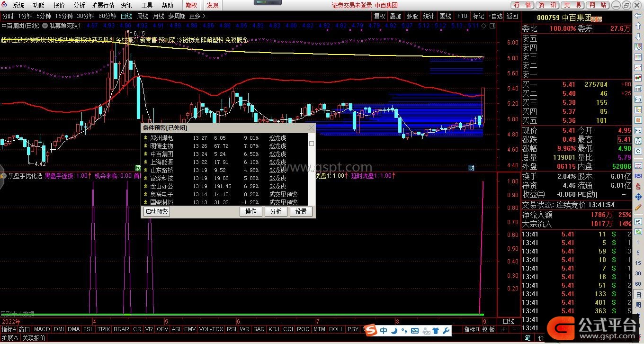Image resolution: width=644 pixels, height=344 pixels.
Task: Switch to the 5分钟 period tab
Action: [x=44, y=16]
